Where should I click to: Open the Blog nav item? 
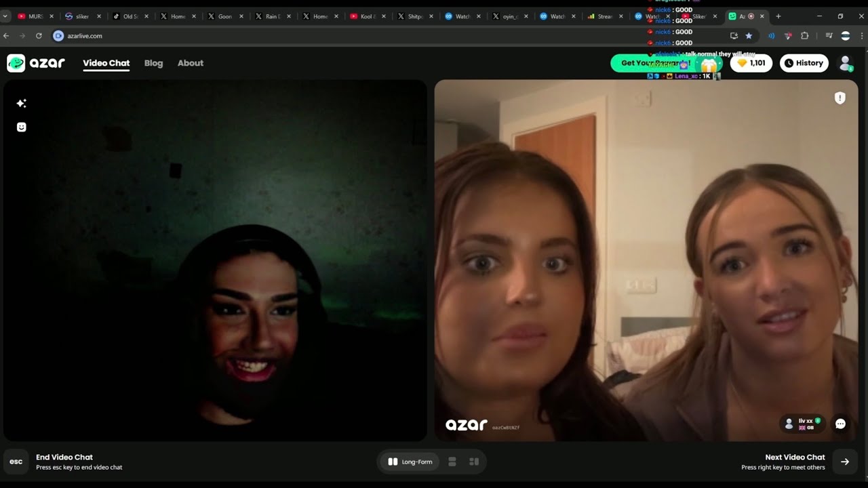pos(153,63)
